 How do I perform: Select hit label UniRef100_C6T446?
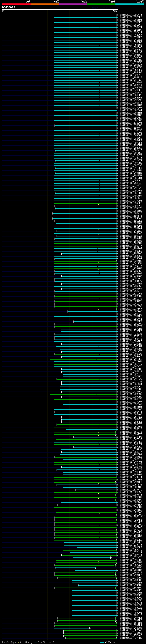tap(131, 311)
